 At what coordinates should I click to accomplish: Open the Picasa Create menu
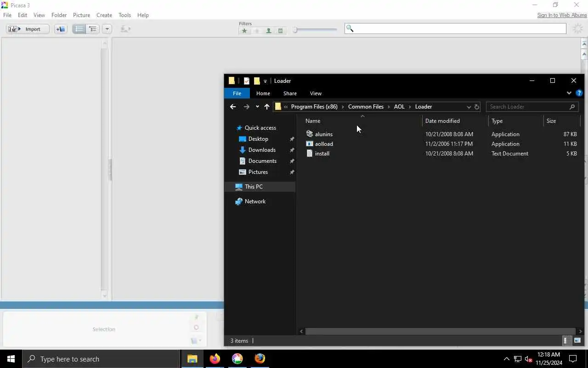click(x=104, y=15)
